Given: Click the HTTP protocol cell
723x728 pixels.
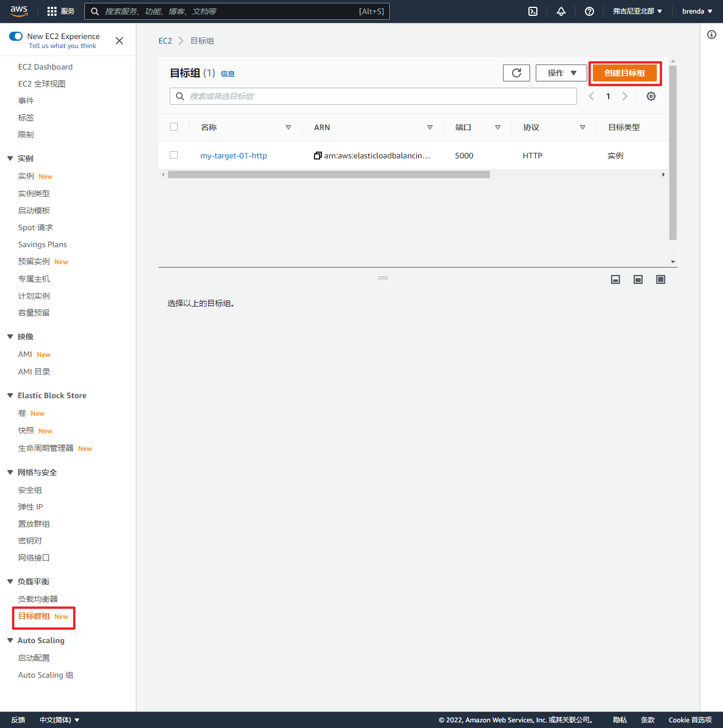Looking at the screenshot, I should pos(532,156).
